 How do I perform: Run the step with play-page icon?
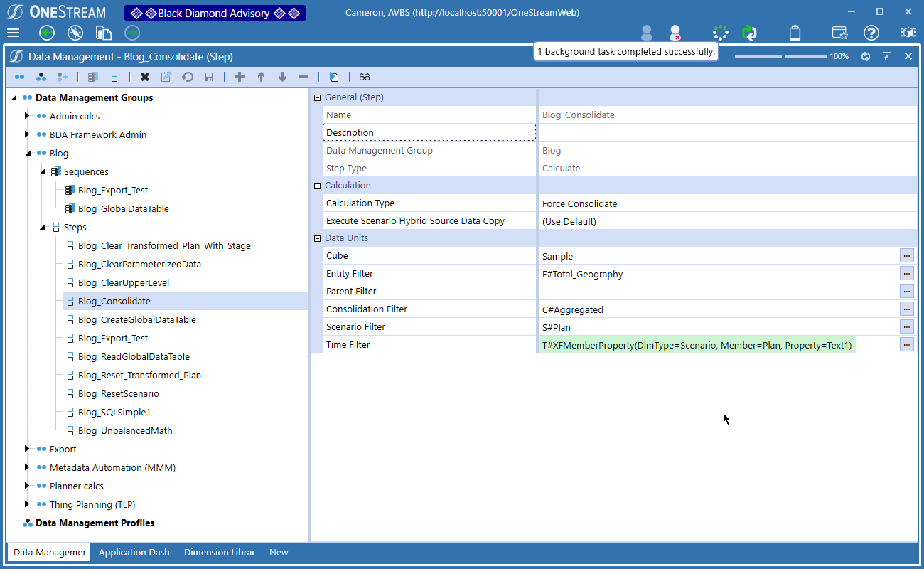tap(334, 77)
